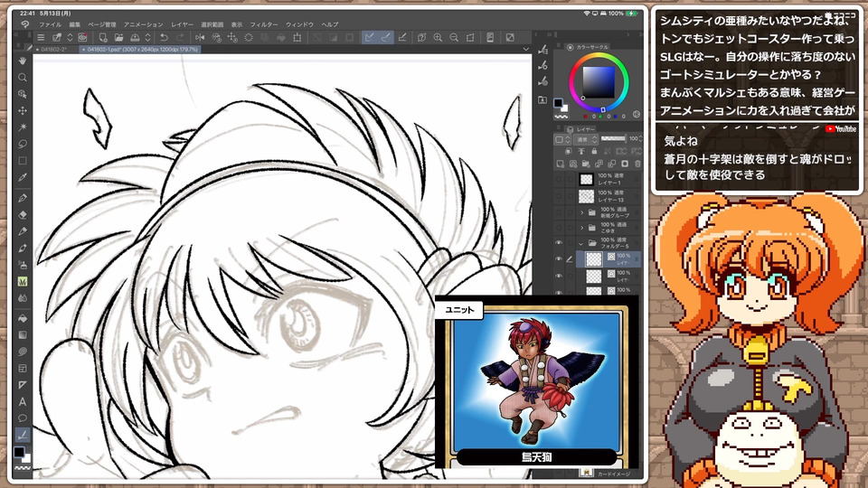Select the Lasso selection tool

pos(22,144)
